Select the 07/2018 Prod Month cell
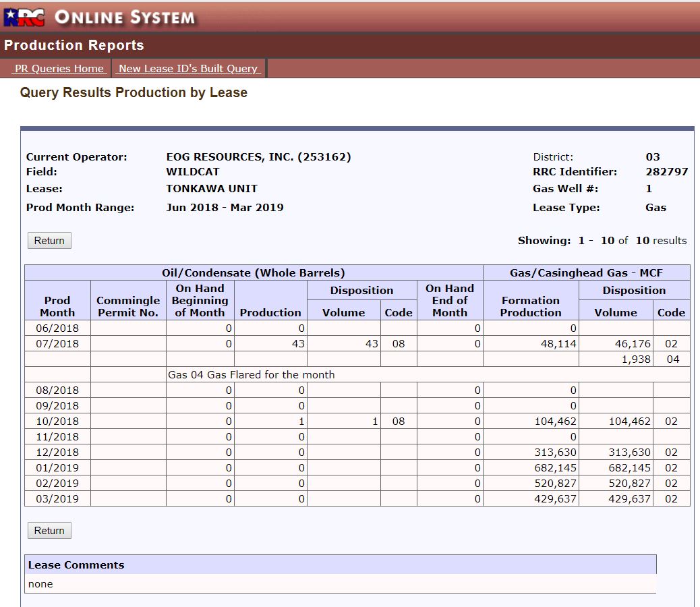The image size is (700, 607). [57, 344]
